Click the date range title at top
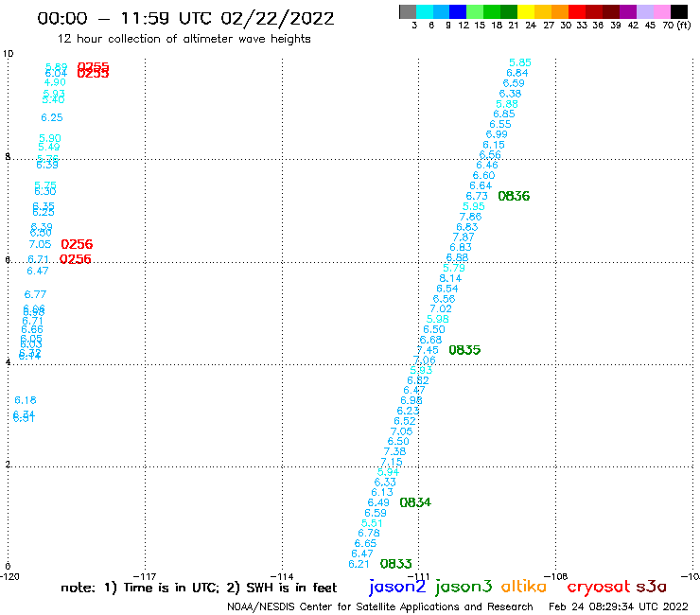The image size is (700, 615). click(185, 18)
